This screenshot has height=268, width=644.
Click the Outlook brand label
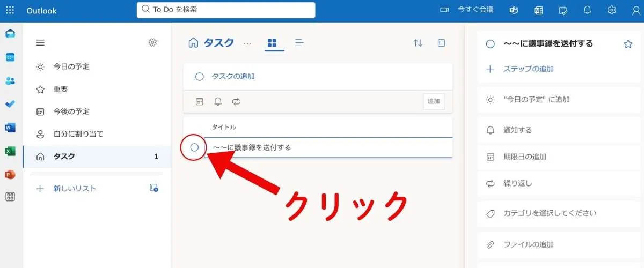41,11
